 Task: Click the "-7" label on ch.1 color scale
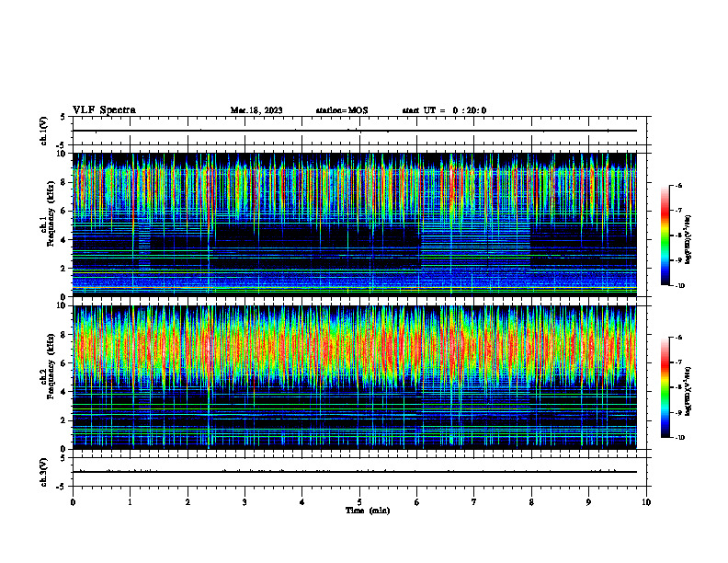(x=678, y=211)
